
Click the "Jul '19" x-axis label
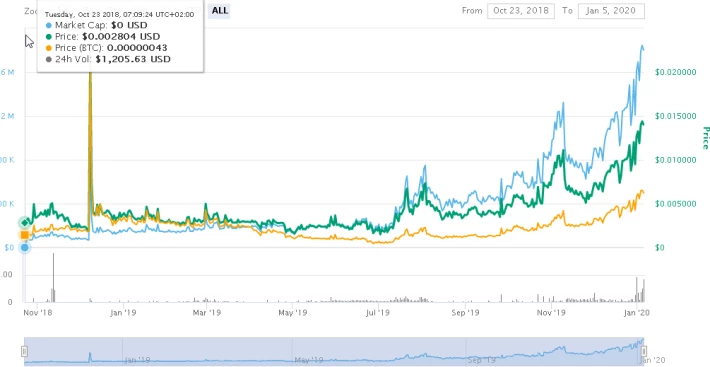coord(378,312)
